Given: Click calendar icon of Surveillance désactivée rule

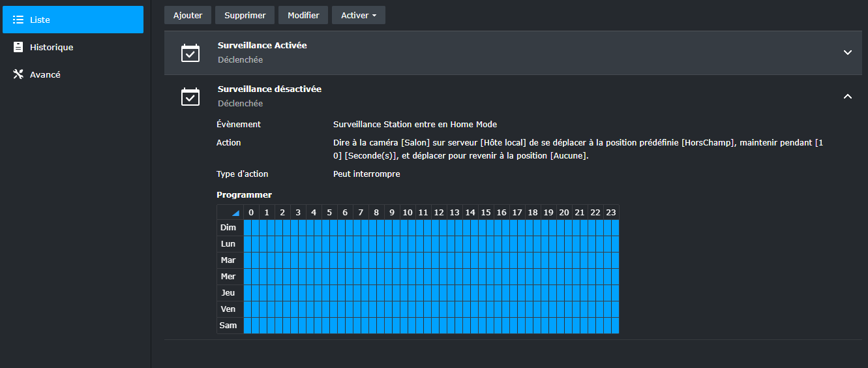Looking at the screenshot, I should 190,97.
